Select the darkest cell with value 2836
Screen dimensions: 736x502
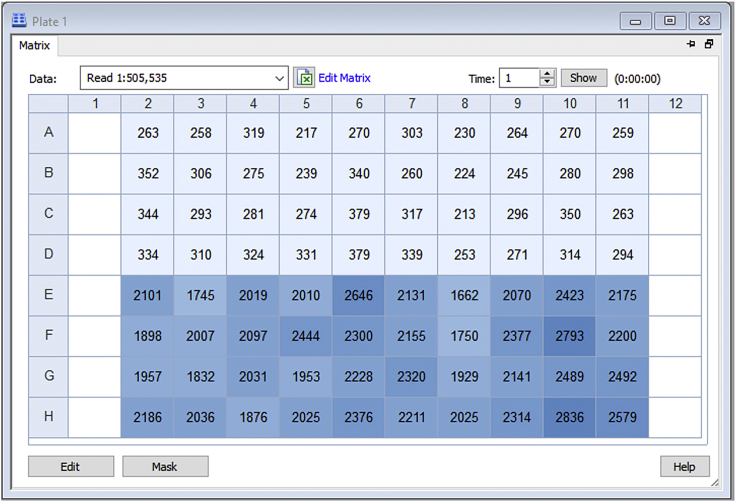[570, 417]
